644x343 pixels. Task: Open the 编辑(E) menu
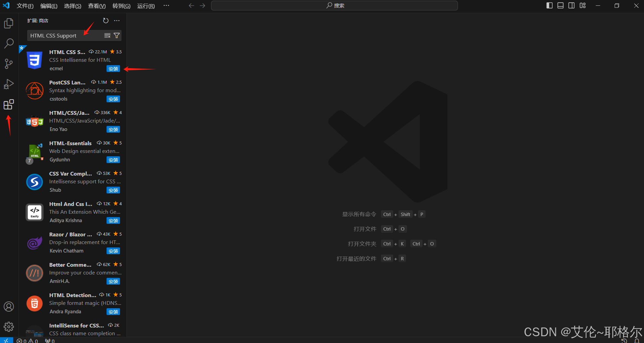(x=49, y=6)
